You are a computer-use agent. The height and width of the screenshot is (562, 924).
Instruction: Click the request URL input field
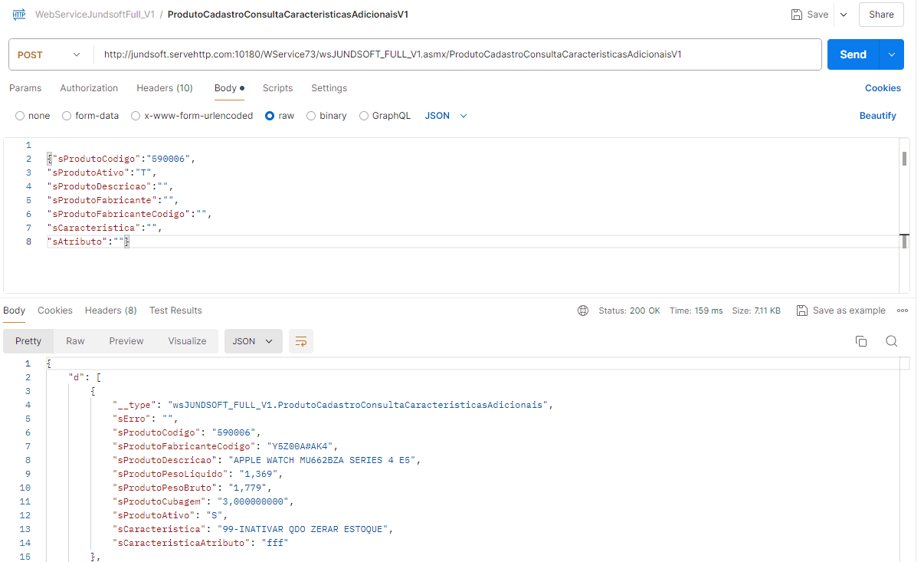click(x=456, y=54)
